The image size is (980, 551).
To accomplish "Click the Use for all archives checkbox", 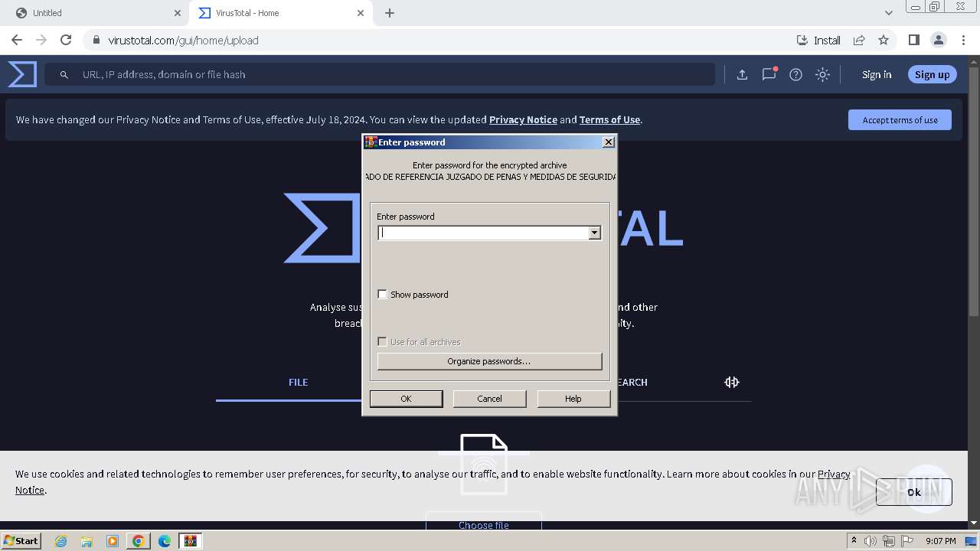I will [x=382, y=342].
